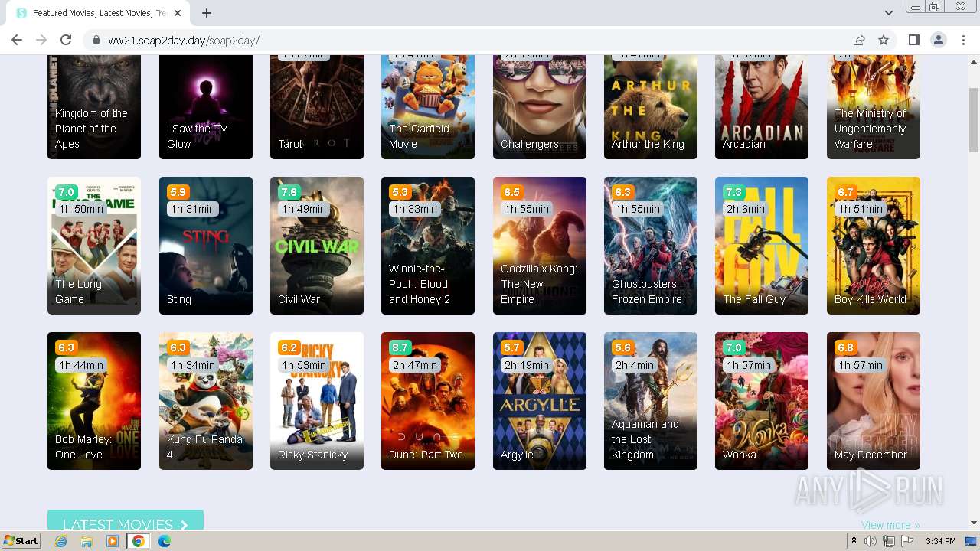Expand the tab search dropdown
The height and width of the screenshot is (551, 980).
(888, 13)
